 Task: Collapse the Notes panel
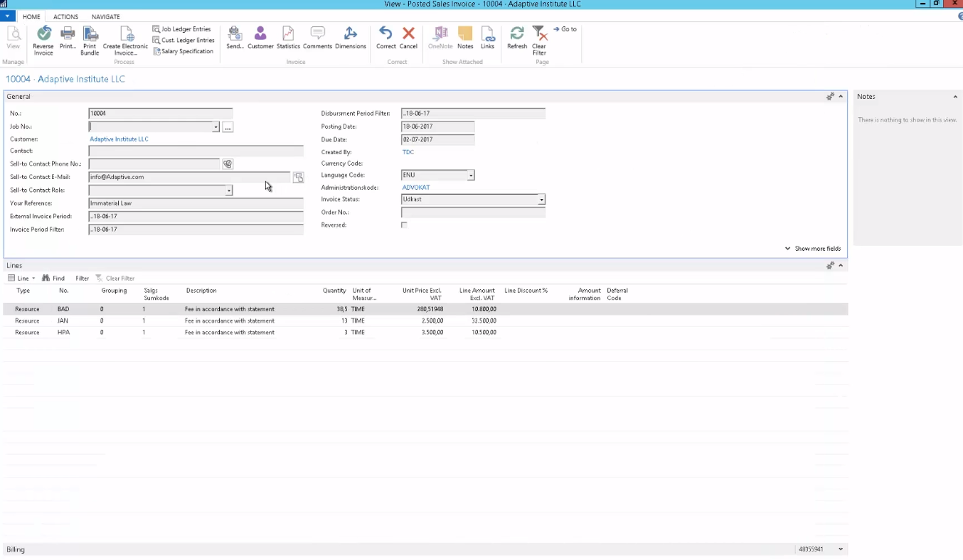(x=954, y=97)
